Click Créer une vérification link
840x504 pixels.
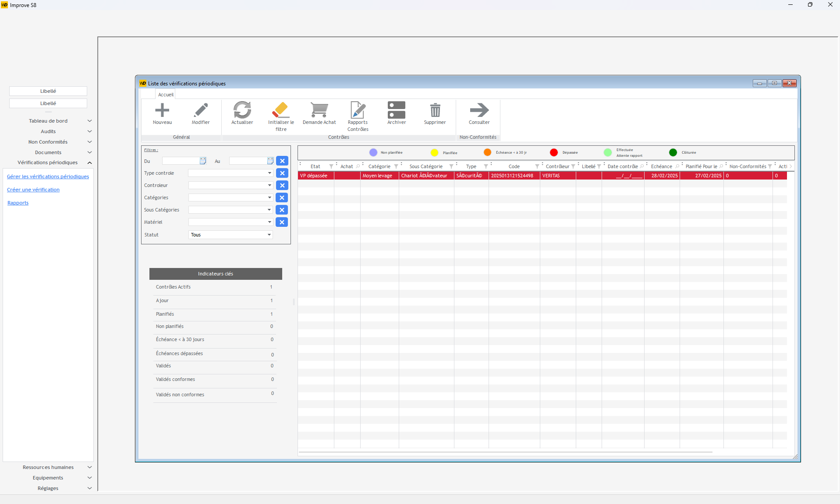[x=33, y=190]
